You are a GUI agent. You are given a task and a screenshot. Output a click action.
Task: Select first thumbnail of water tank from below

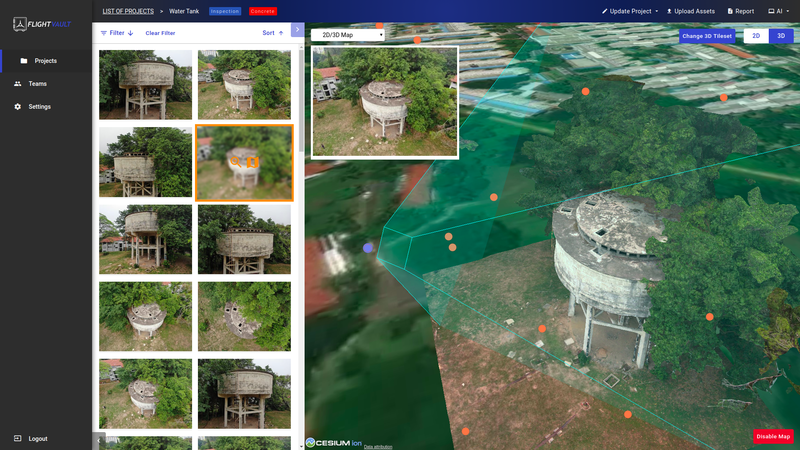[145, 85]
